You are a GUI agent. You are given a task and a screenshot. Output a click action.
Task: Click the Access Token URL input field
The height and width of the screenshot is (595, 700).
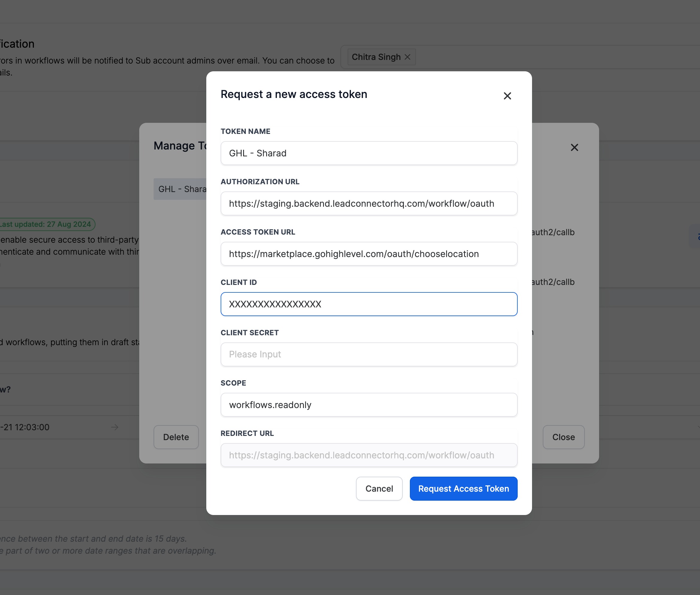click(x=369, y=254)
